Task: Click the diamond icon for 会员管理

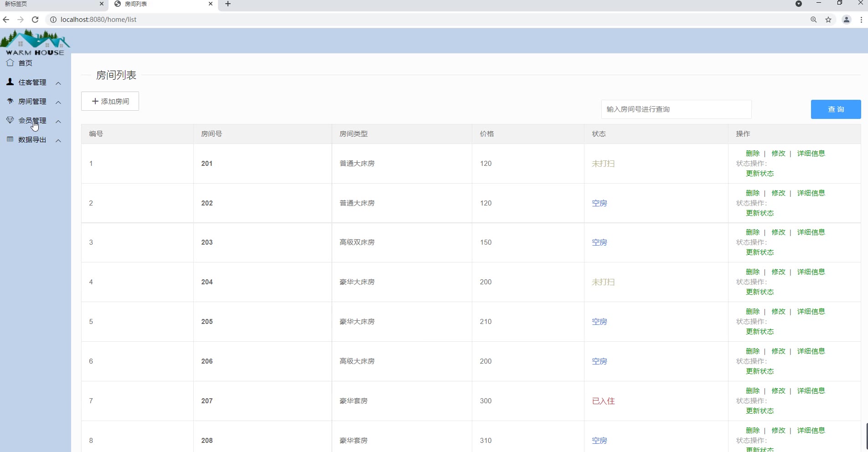Action: 10,120
